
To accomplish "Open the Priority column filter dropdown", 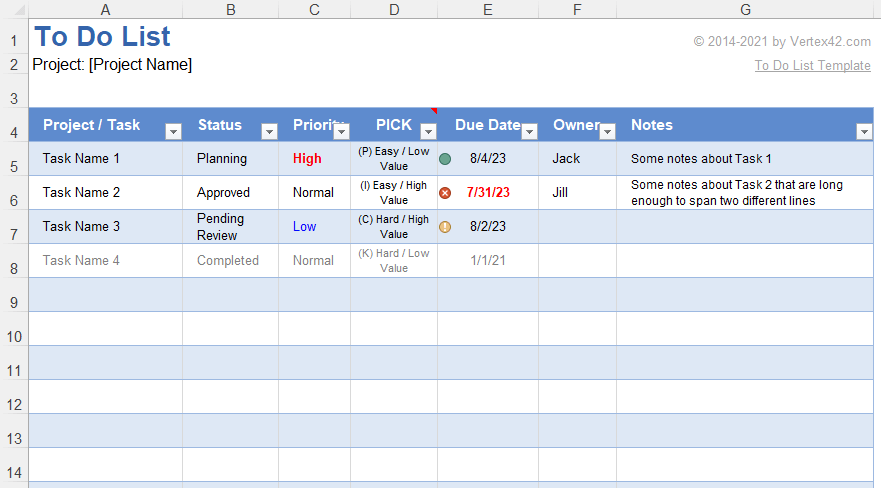I will (x=342, y=131).
